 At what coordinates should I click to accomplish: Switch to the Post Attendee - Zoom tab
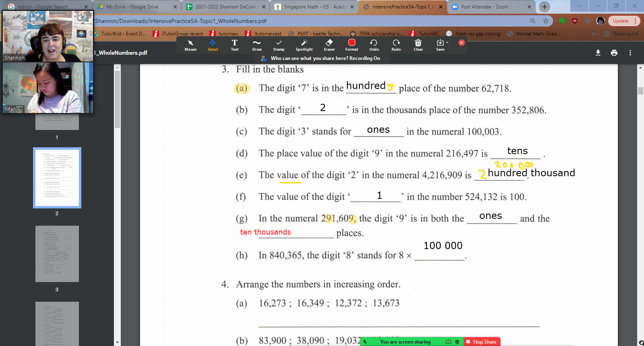[491, 7]
